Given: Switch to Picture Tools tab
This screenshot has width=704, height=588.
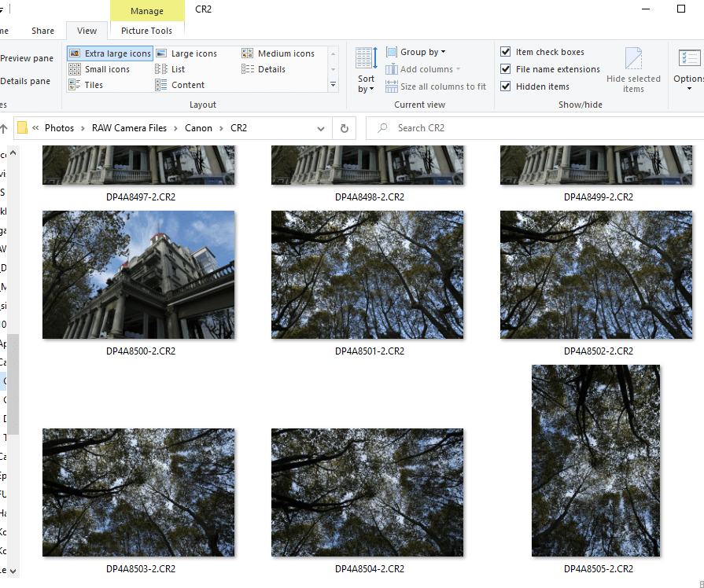Looking at the screenshot, I should pos(146,31).
